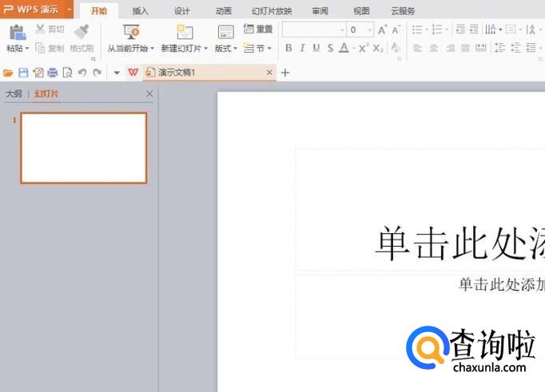
Task: Align text right
Action: [x=451, y=48]
